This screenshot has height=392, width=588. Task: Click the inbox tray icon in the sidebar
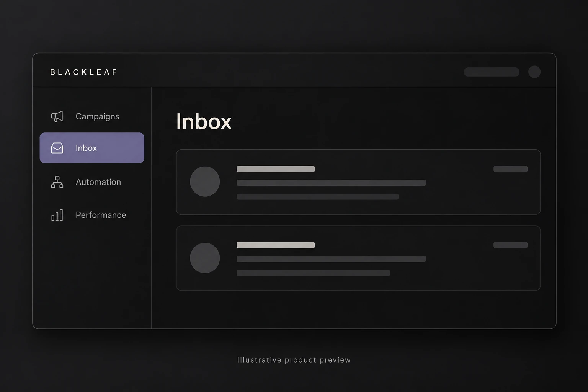tap(57, 148)
